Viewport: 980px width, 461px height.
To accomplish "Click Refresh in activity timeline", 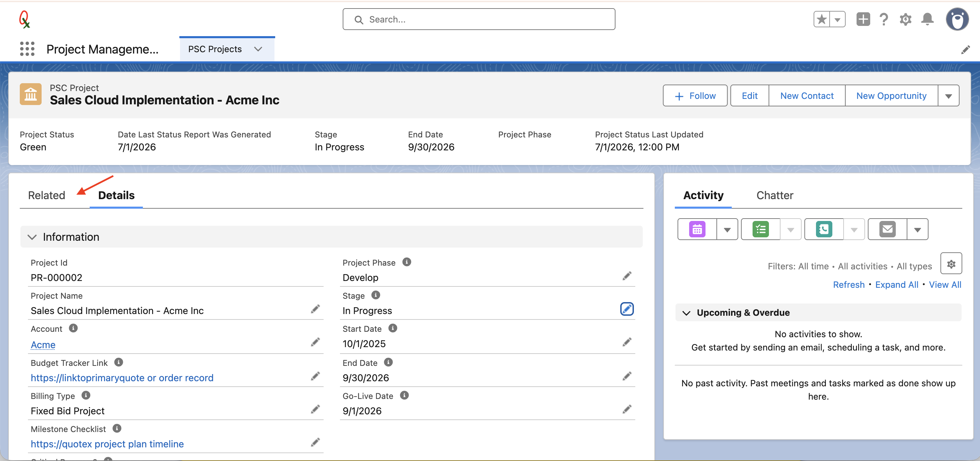I will [x=848, y=284].
